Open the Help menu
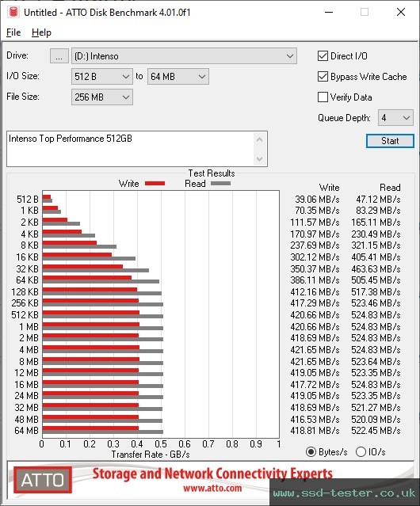Viewport: 420px width, 506px height. click(41, 32)
